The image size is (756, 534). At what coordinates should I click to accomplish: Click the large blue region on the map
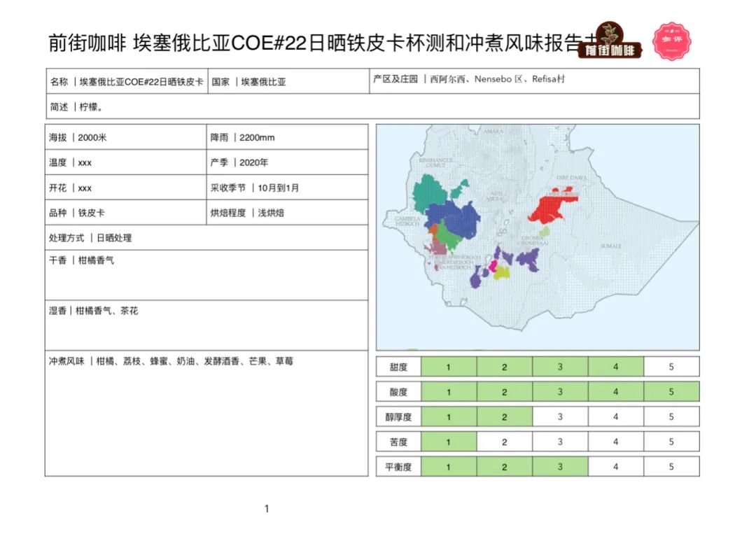click(x=457, y=219)
